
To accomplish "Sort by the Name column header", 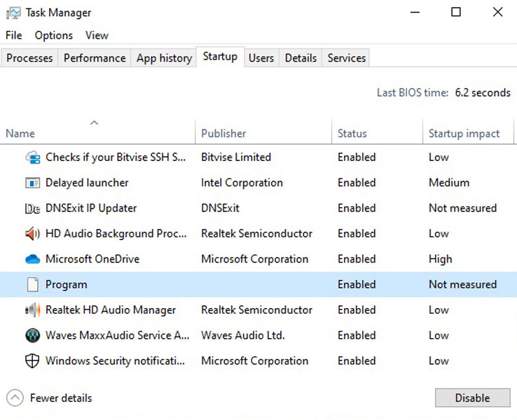I will [97, 131].
